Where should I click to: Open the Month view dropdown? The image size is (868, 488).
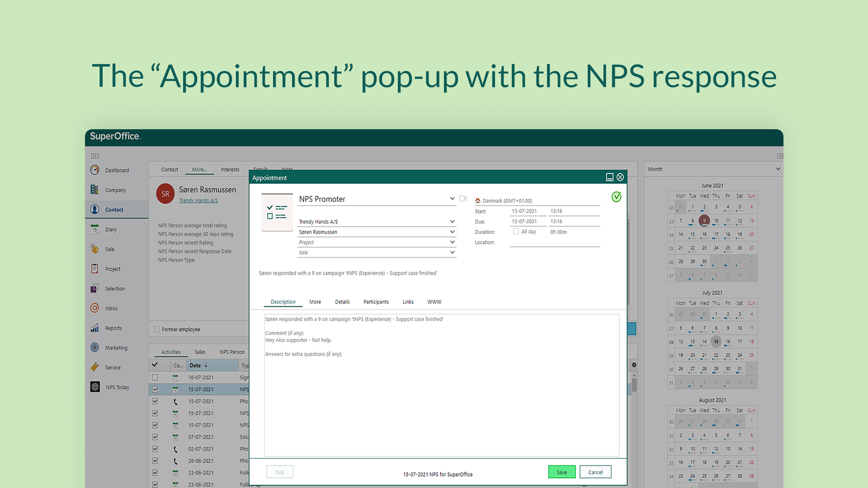coord(778,169)
